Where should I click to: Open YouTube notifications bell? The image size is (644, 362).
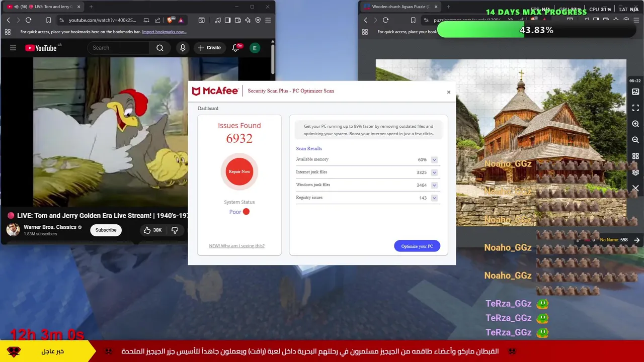point(236,48)
